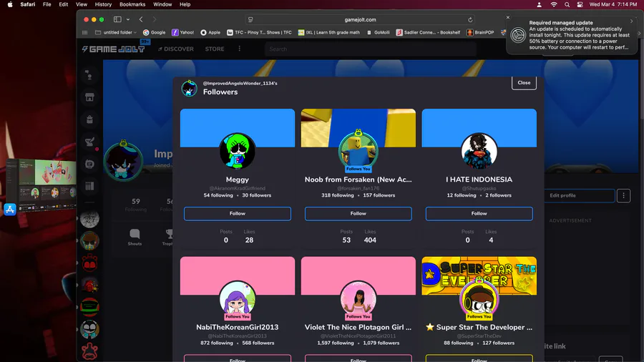The width and height of the screenshot is (644, 362).
Task: Open Meggy's profile avatar
Action: tap(238, 151)
